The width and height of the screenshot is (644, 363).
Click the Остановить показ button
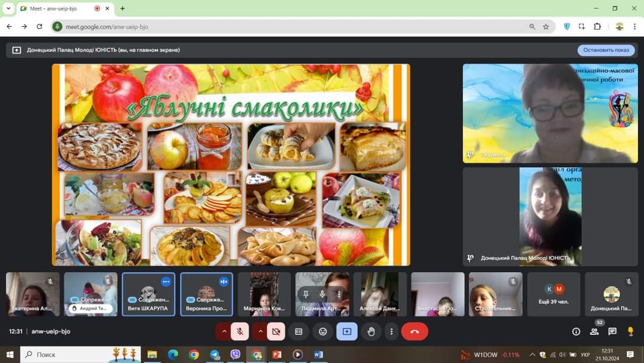606,50
